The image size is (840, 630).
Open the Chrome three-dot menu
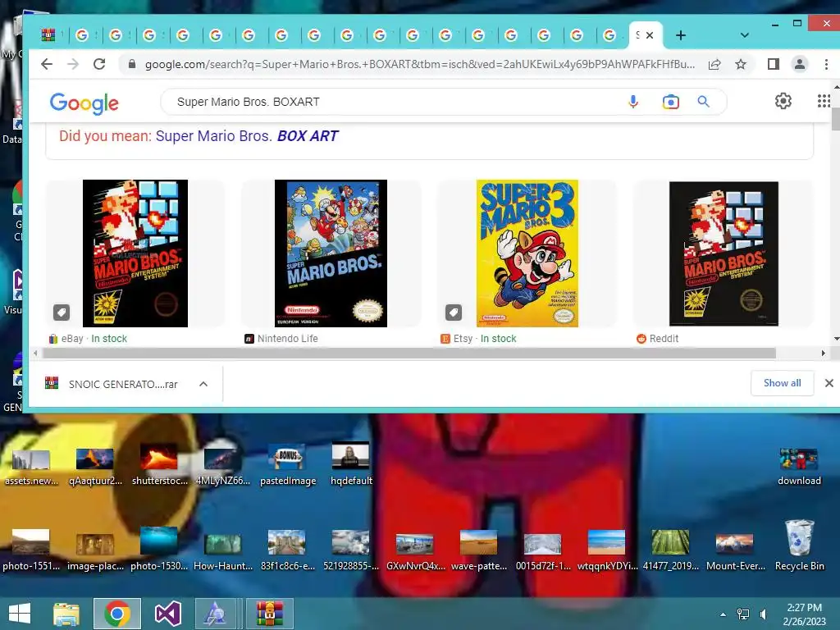click(x=826, y=64)
